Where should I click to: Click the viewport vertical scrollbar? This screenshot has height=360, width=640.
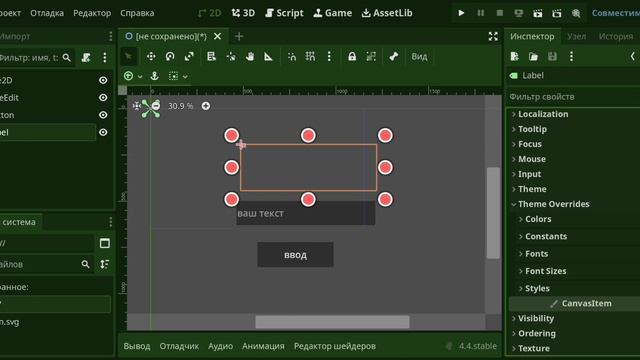493,213
